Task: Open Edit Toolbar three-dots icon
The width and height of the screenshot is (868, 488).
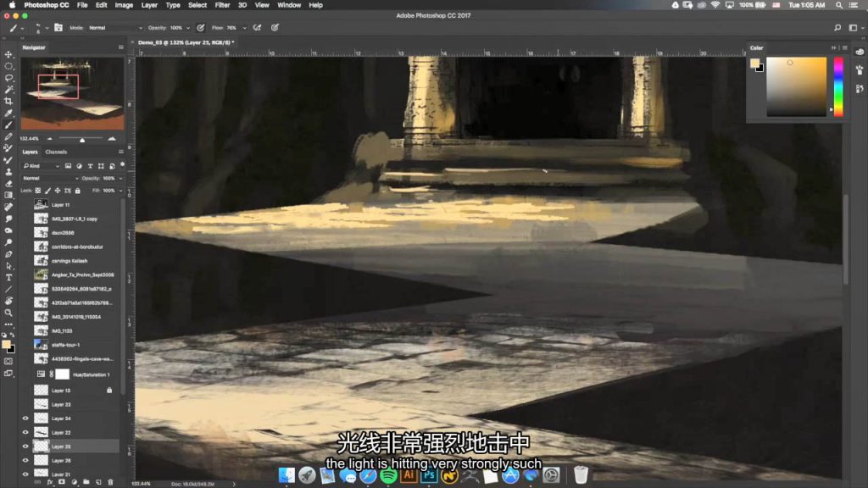Action: point(8,324)
